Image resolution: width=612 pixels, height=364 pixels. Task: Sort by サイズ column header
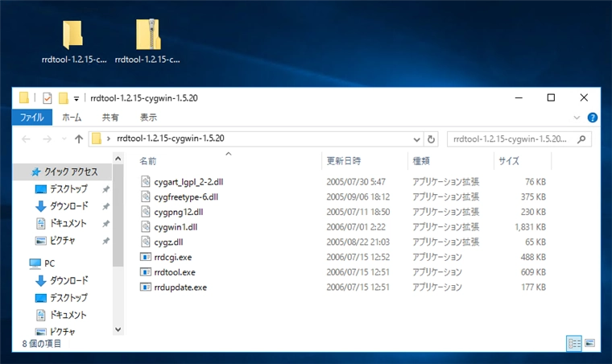[x=509, y=161]
